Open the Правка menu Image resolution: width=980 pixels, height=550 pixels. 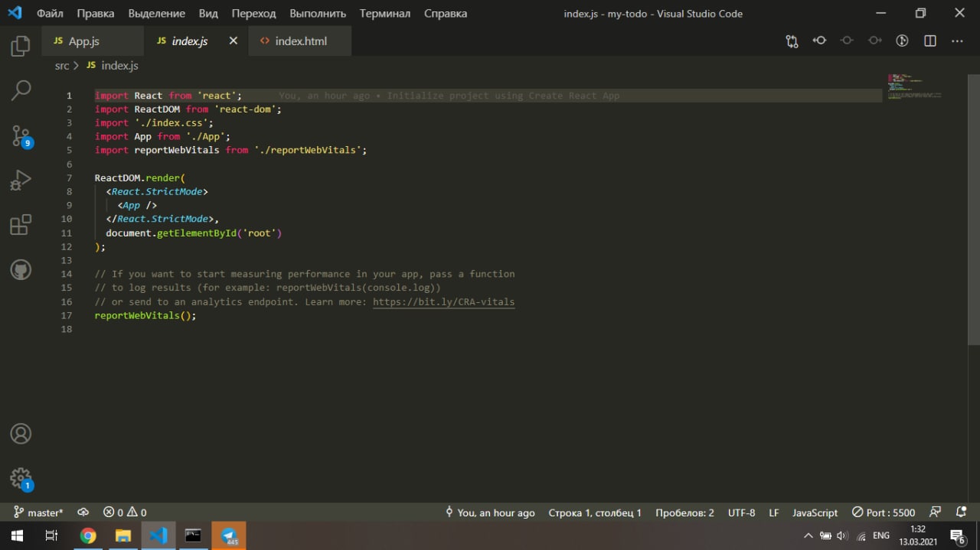[96, 13]
